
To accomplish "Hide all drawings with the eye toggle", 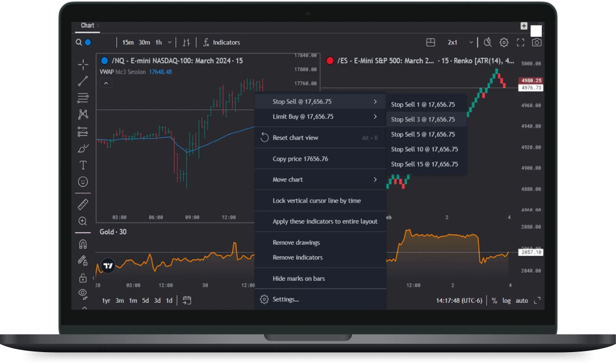I will coord(82,293).
